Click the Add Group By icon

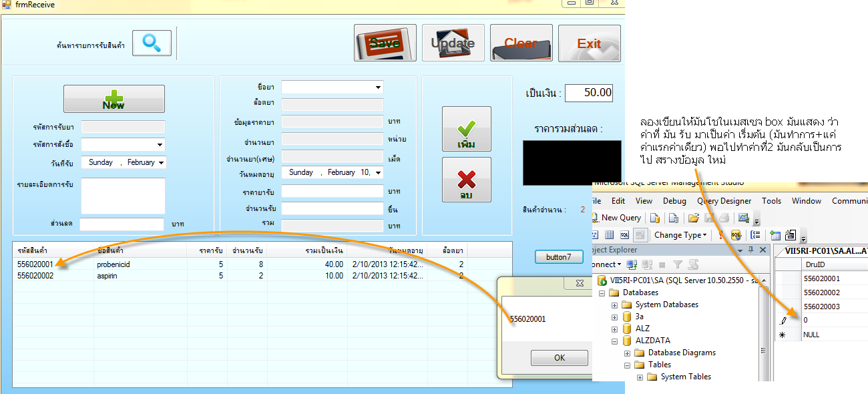pos(755,235)
